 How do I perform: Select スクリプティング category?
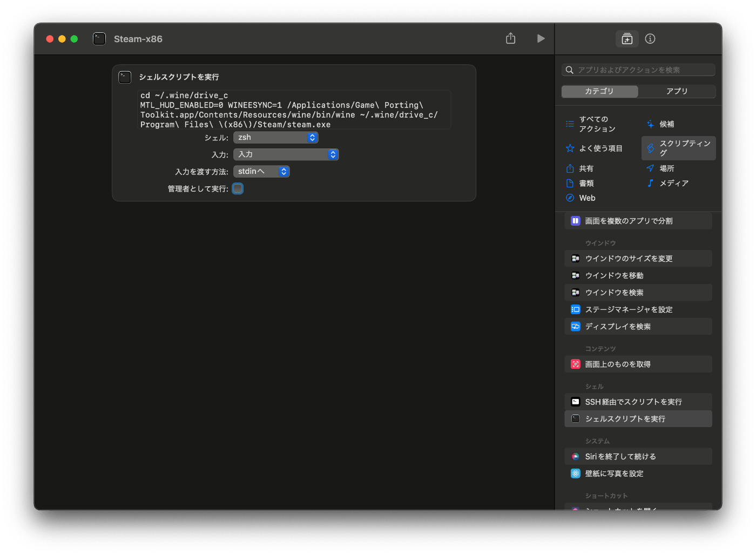679,148
